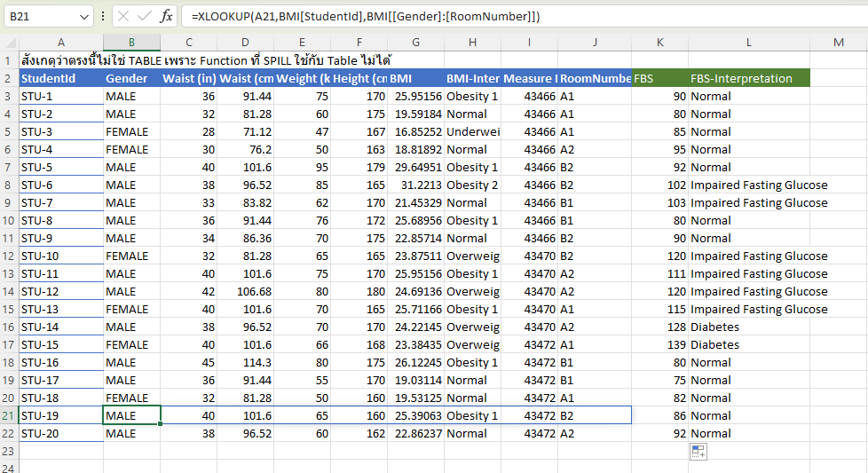Click waist inches 45 for STU-16
Viewport: 868px width, 473px height.
pyautogui.click(x=189, y=362)
